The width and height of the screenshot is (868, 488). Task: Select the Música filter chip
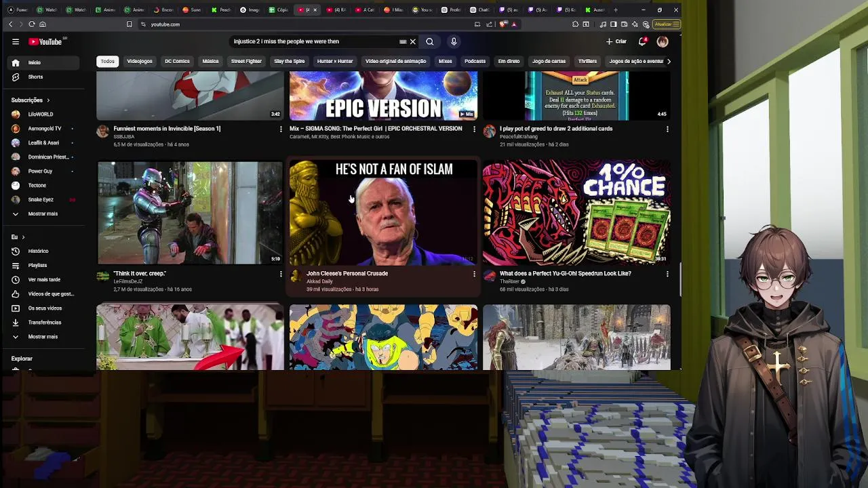pyautogui.click(x=210, y=61)
